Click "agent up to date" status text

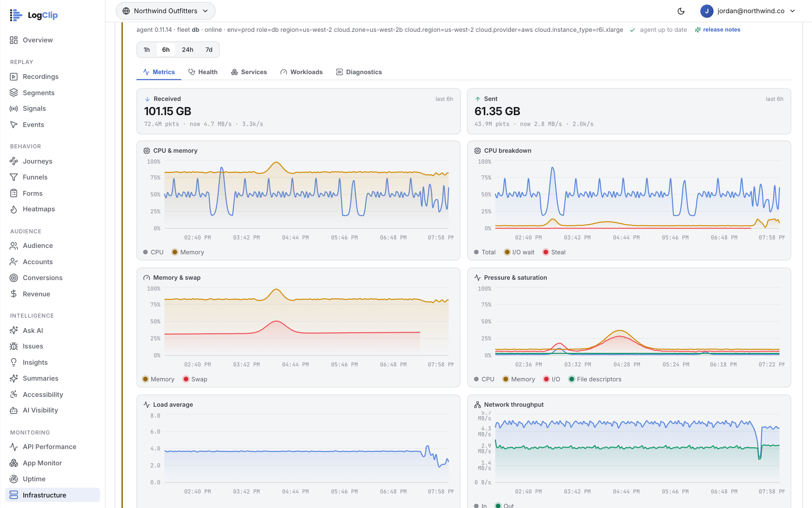tap(663, 30)
